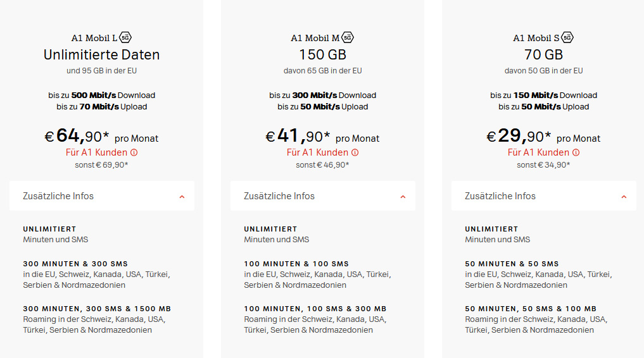Click Für A1 Kunden link under €64,90 price
This screenshot has width=644, height=358.
tap(96, 152)
